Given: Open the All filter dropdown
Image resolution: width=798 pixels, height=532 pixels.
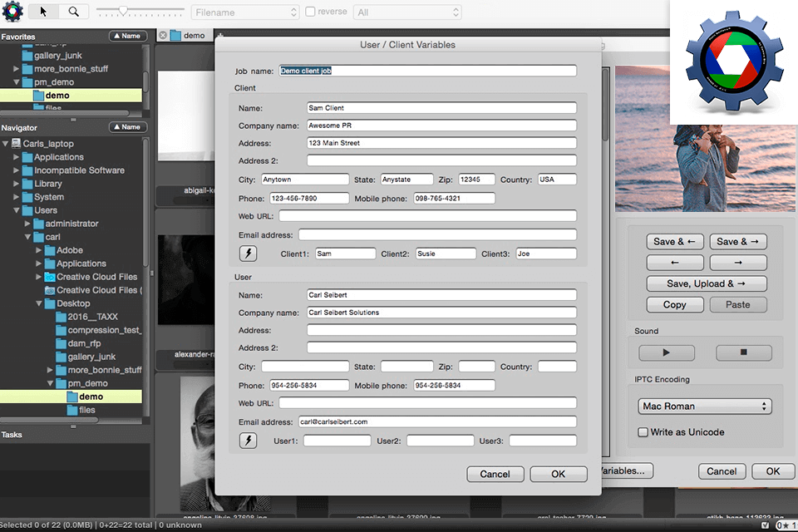Looking at the screenshot, I should point(407,12).
